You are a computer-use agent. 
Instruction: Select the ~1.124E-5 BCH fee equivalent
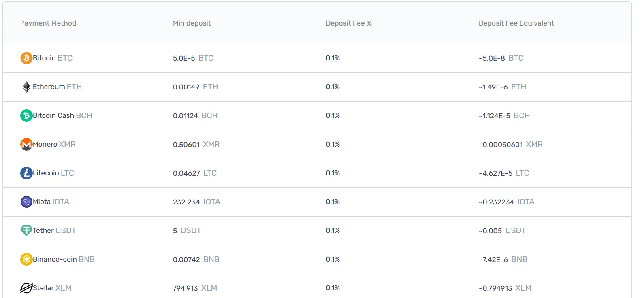coord(504,115)
